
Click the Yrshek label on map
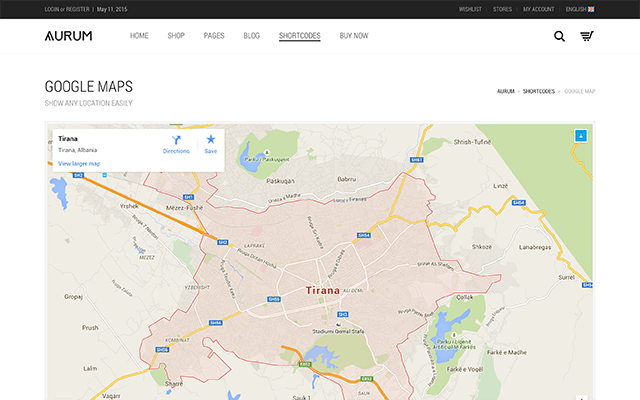click(129, 207)
